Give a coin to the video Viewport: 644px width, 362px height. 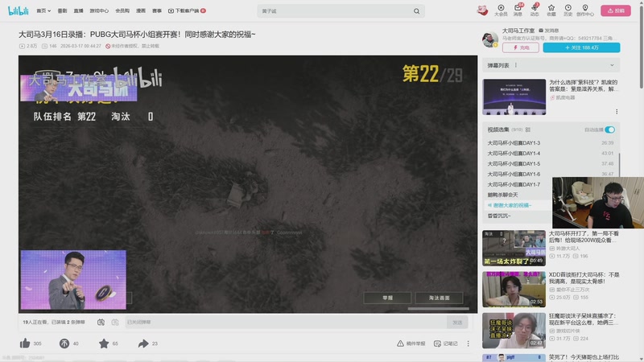pyautogui.click(x=64, y=343)
